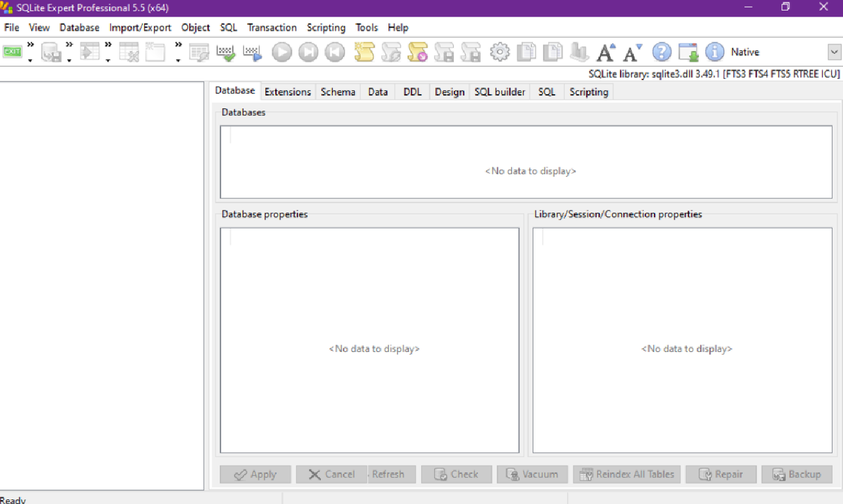The image size is (843, 504).
Task: Switch to the DDL tab
Action: (x=412, y=92)
